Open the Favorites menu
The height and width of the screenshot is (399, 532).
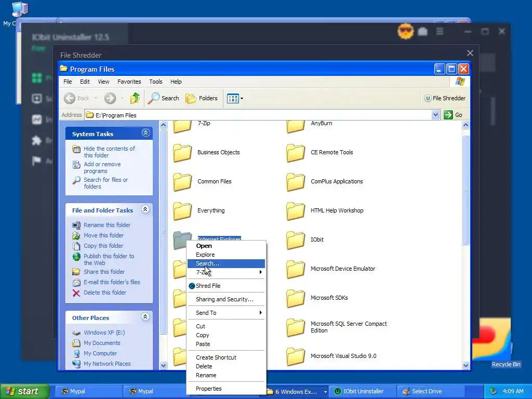(129, 82)
